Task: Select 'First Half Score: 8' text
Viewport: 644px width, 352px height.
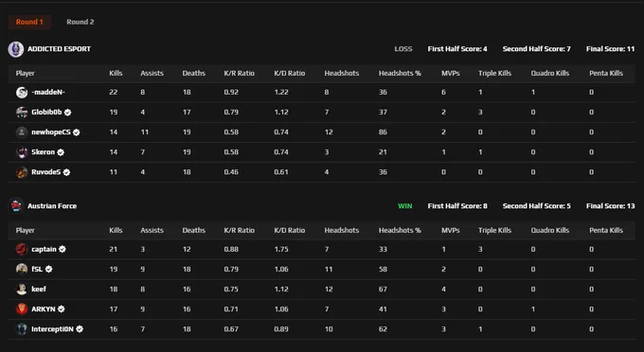Action: [x=457, y=206]
